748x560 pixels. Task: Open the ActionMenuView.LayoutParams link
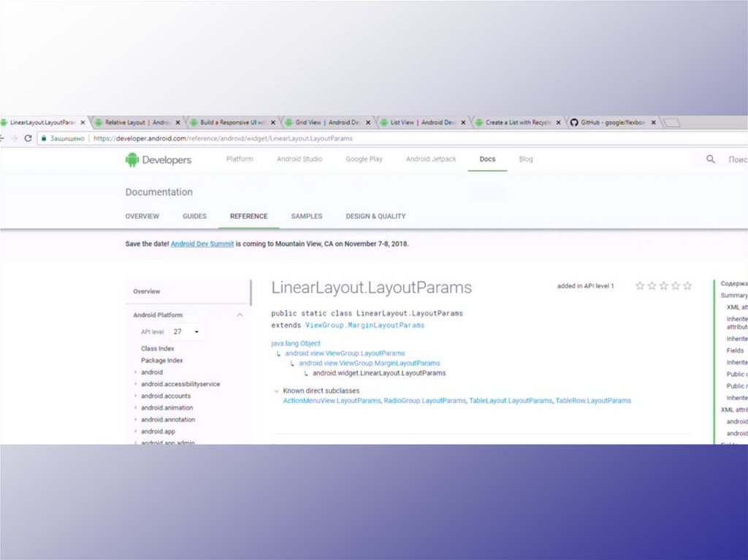pos(332,401)
